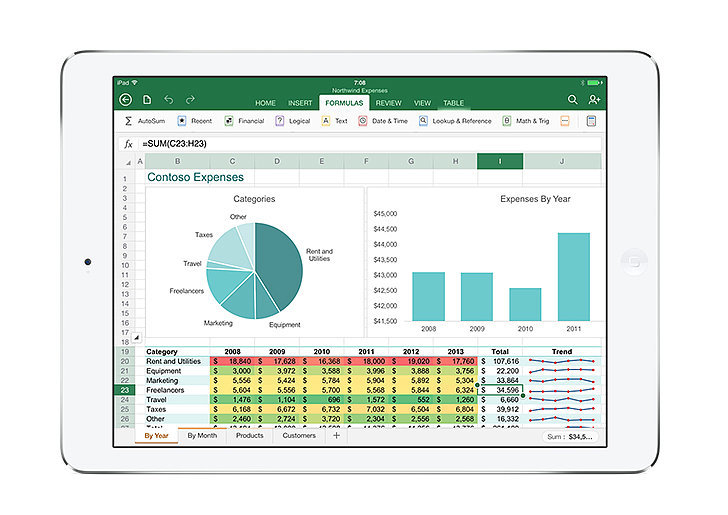Open the Products sheet tab
This screenshot has height=515, width=728.
click(250, 436)
